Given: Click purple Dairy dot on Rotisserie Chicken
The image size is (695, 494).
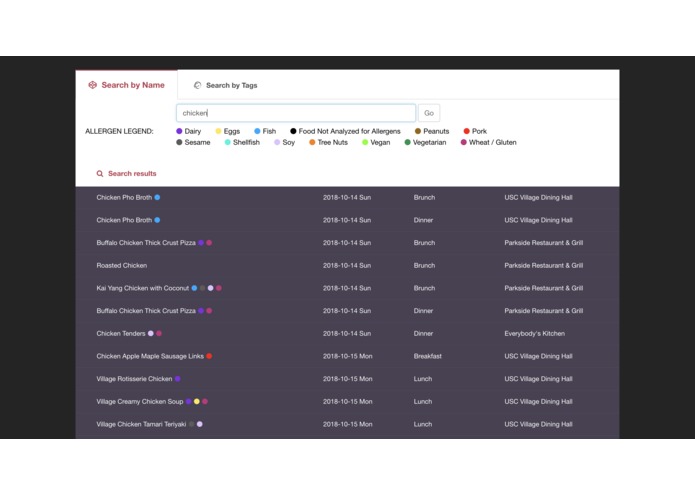Looking at the screenshot, I should click(177, 379).
